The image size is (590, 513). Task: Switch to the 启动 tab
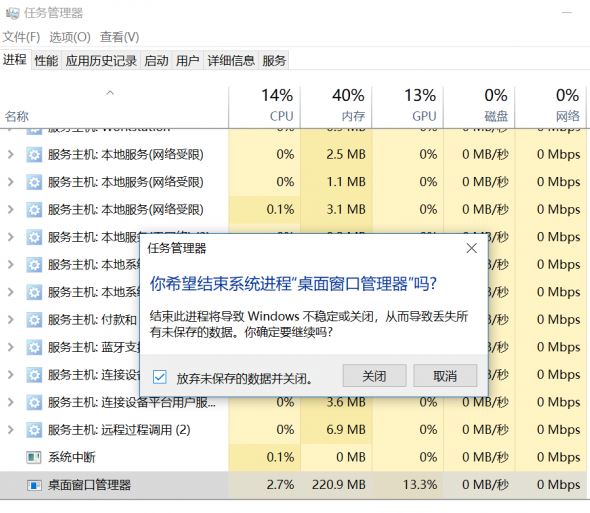157,60
